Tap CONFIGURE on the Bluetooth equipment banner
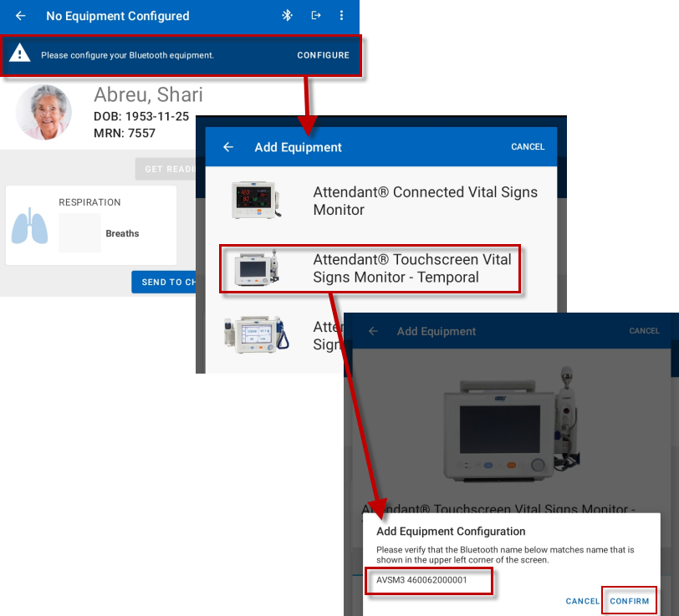This screenshot has width=679, height=616. [324, 55]
